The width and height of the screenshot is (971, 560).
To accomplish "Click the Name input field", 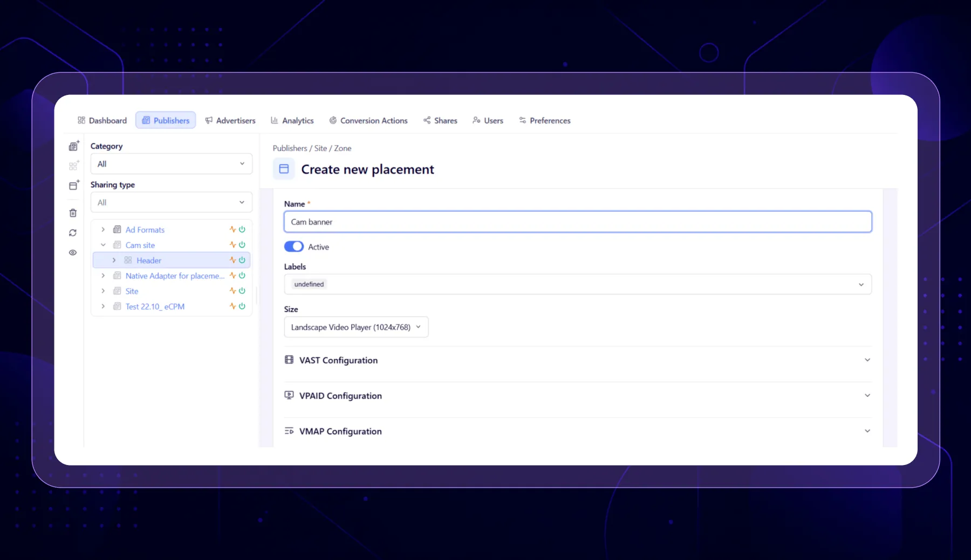I will pos(578,222).
